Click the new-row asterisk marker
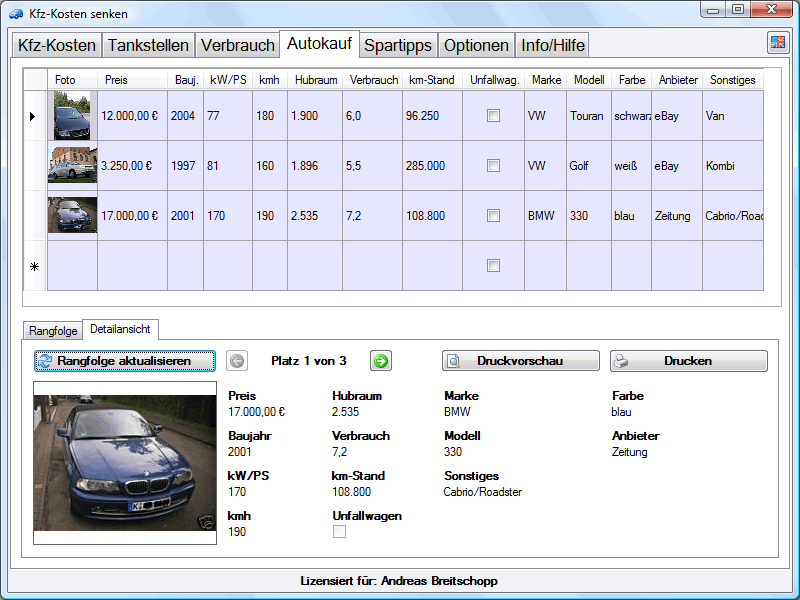The height and width of the screenshot is (600, 800). [x=34, y=266]
